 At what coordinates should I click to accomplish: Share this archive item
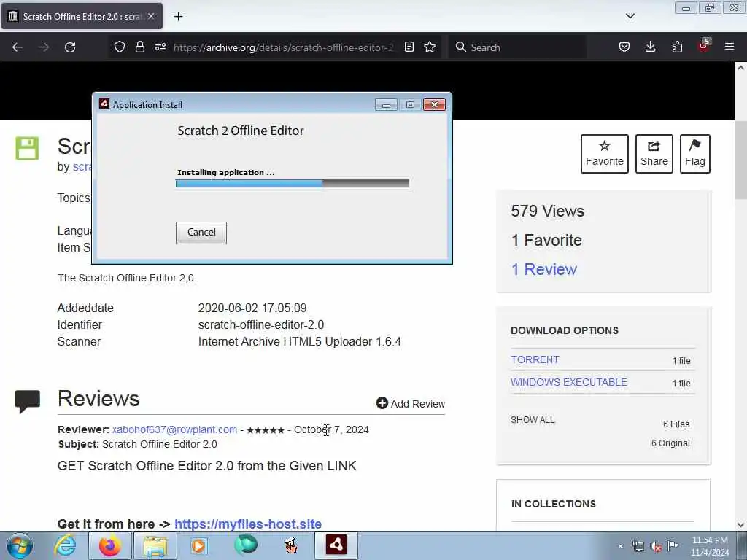point(654,154)
